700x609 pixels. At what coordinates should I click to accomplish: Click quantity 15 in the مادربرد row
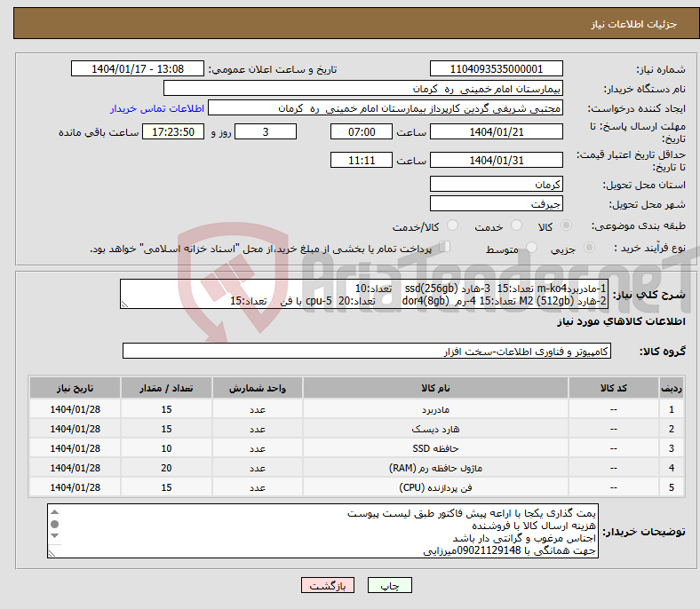click(166, 409)
